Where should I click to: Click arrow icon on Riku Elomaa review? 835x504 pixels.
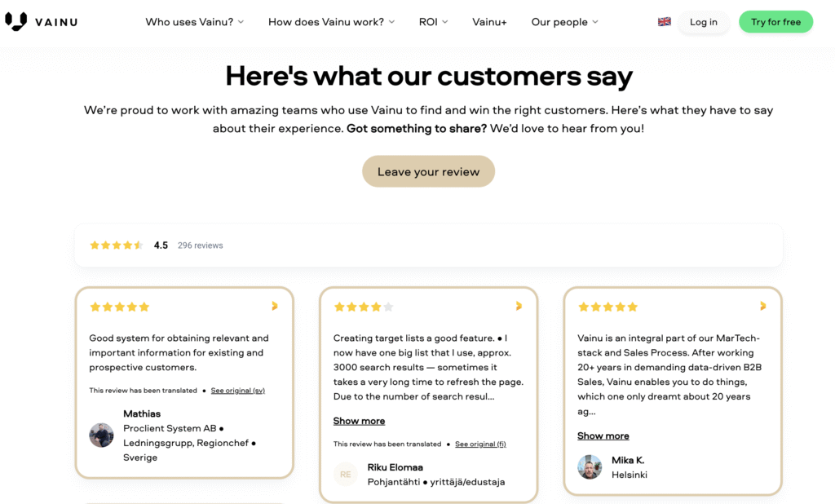[x=519, y=306]
